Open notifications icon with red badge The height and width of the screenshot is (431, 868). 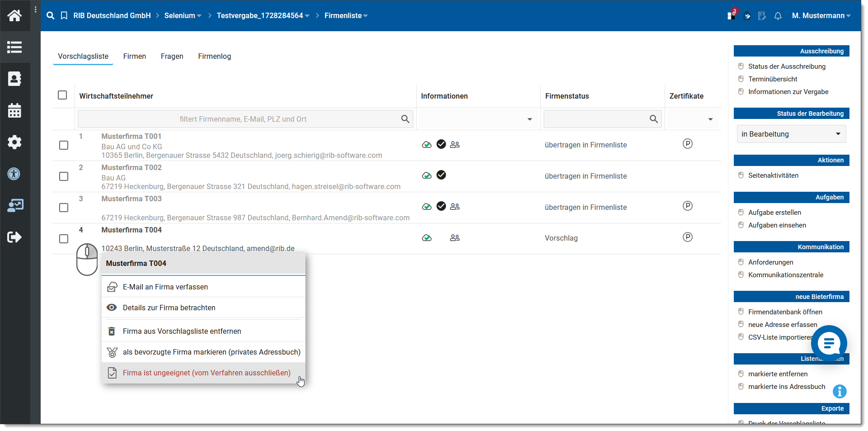732,14
